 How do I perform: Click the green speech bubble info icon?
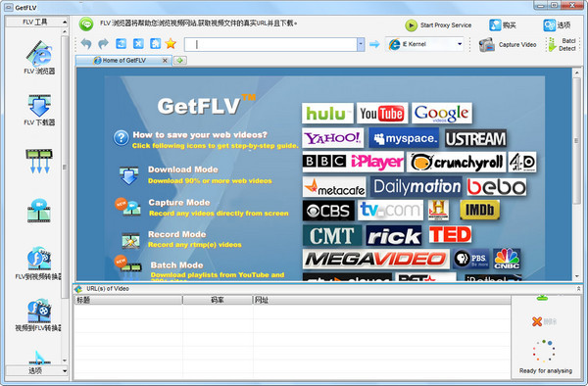pyautogui.click(x=86, y=24)
